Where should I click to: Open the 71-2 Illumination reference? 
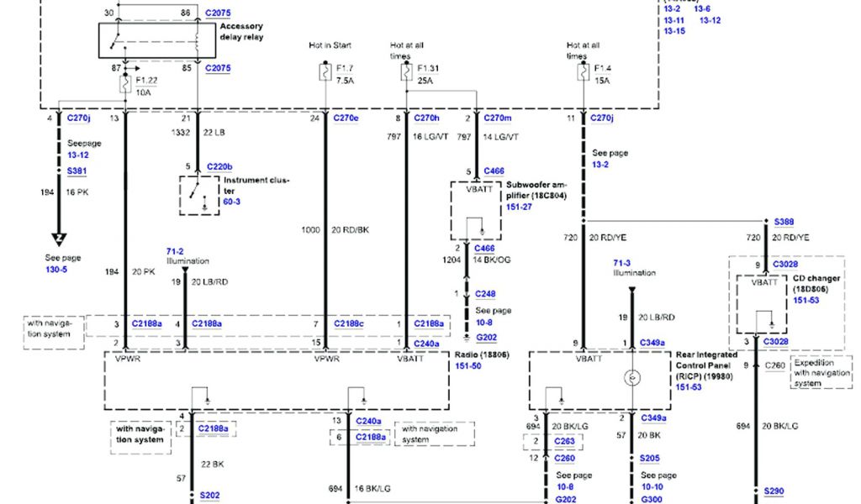[x=176, y=250]
